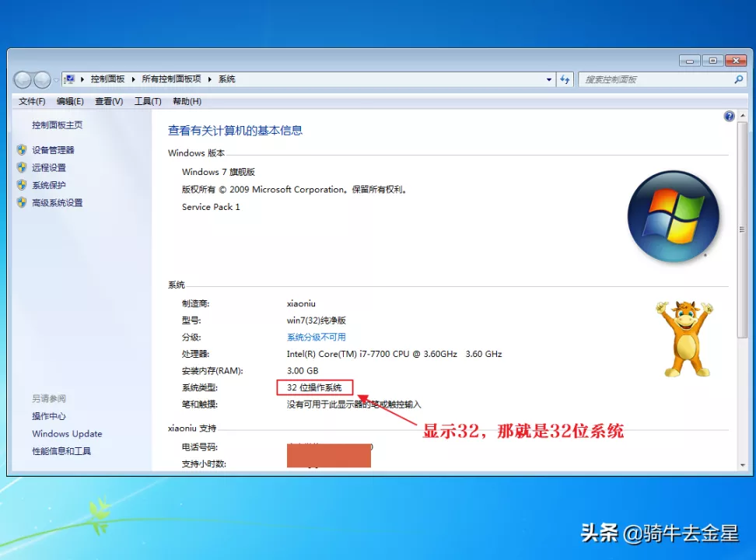Expand arrow after 所有控制面板项 breadcrumb
This screenshot has width=756, height=560.
(x=210, y=79)
